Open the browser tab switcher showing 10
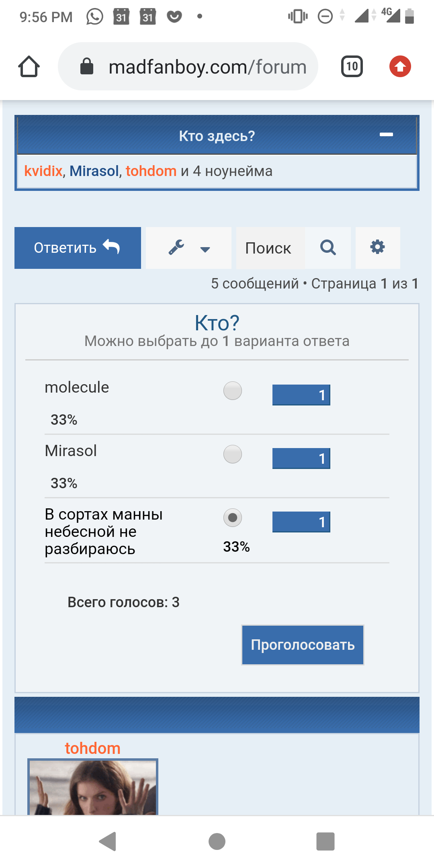 pos(352,66)
